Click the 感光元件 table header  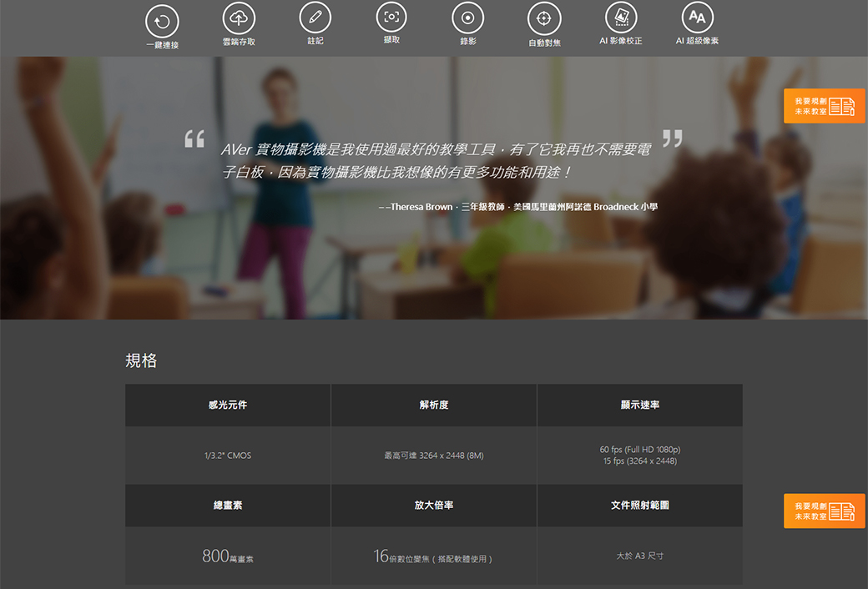pos(228,405)
